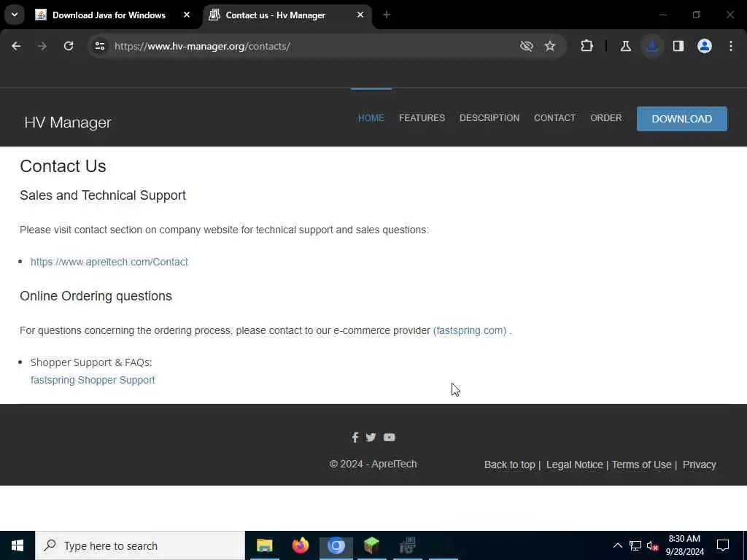Viewport: 747px width, 560px height.
Task: Switch to Download Java for Windows tab
Action: click(x=109, y=15)
